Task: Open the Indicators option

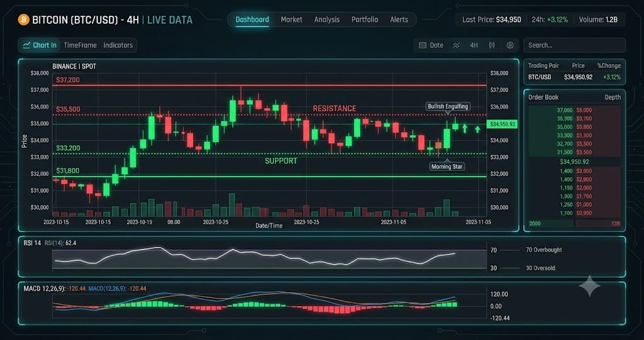Action: point(118,45)
